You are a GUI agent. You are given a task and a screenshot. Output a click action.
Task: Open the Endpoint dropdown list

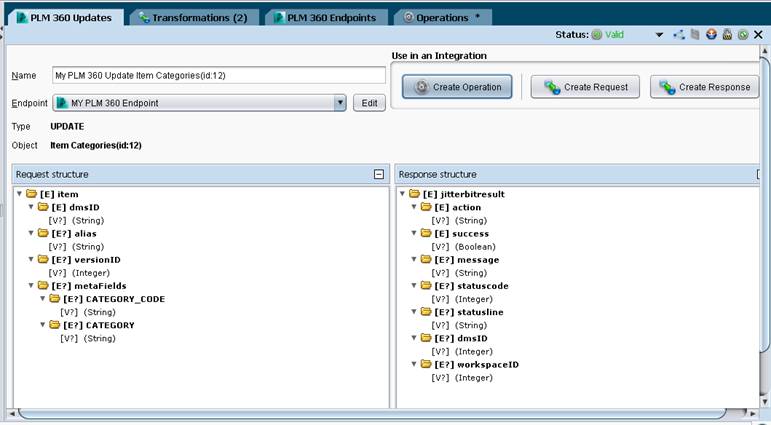point(340,103)
